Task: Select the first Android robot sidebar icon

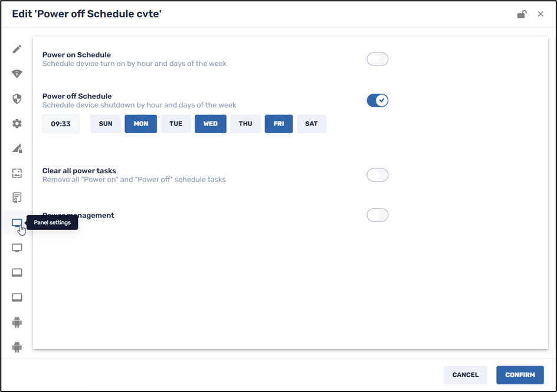Action: (17, 322)
